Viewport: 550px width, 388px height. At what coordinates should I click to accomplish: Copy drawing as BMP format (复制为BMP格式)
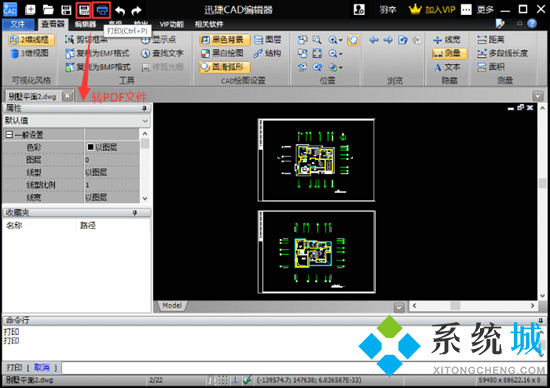(x=98, y=67)
